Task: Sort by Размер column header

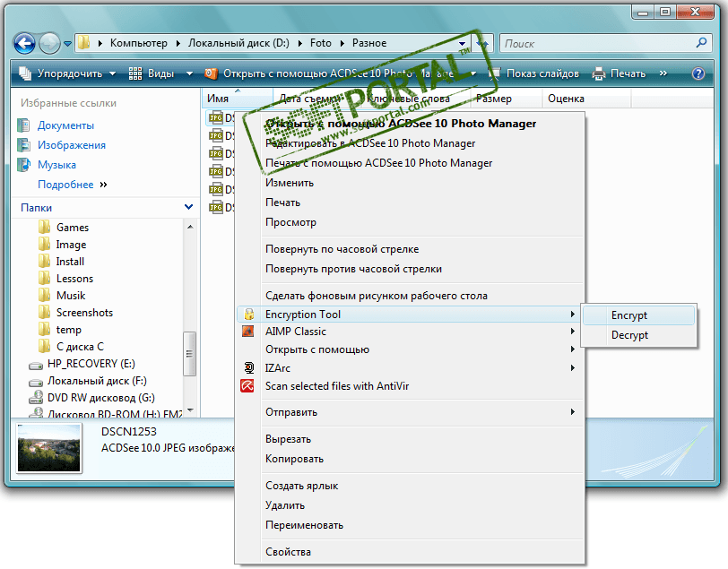Action: [506, 99]
